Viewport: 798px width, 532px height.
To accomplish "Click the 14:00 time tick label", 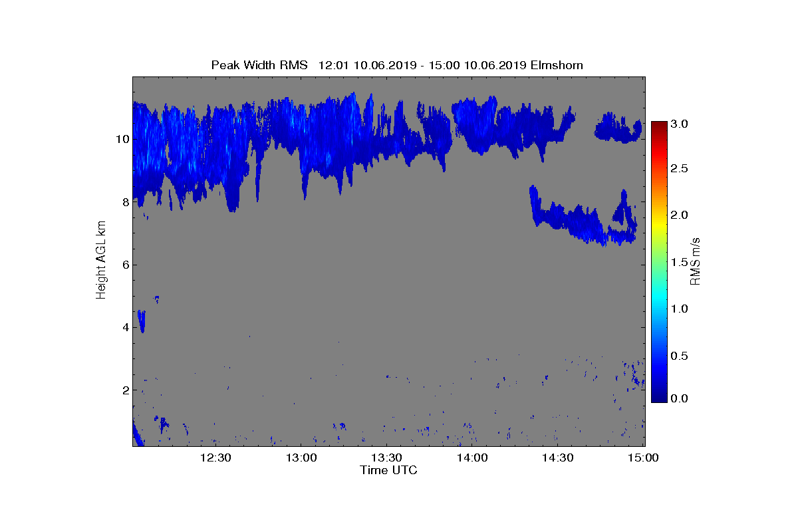I will point(472,458).
